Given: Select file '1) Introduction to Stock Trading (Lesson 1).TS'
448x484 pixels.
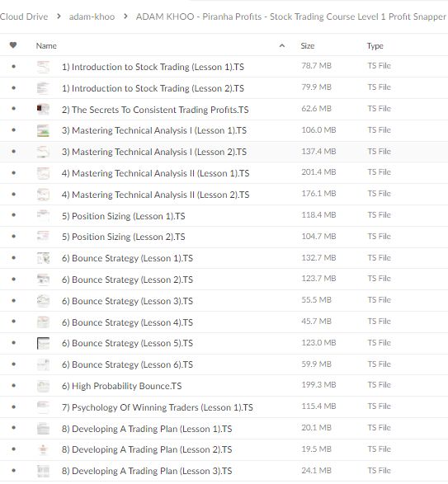Looking at the screenshot, I should click(153, 67).
